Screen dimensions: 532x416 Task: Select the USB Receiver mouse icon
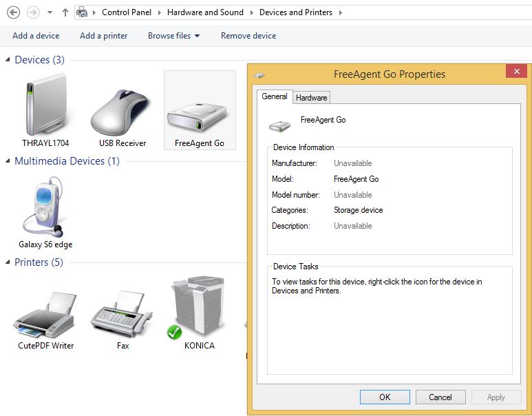click(x=120, y=112)
